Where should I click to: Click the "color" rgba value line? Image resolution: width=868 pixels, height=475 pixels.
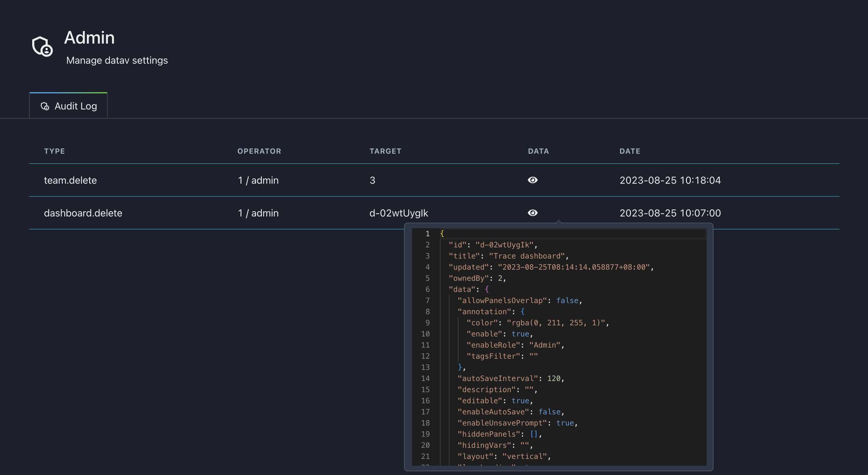point(537,323)
